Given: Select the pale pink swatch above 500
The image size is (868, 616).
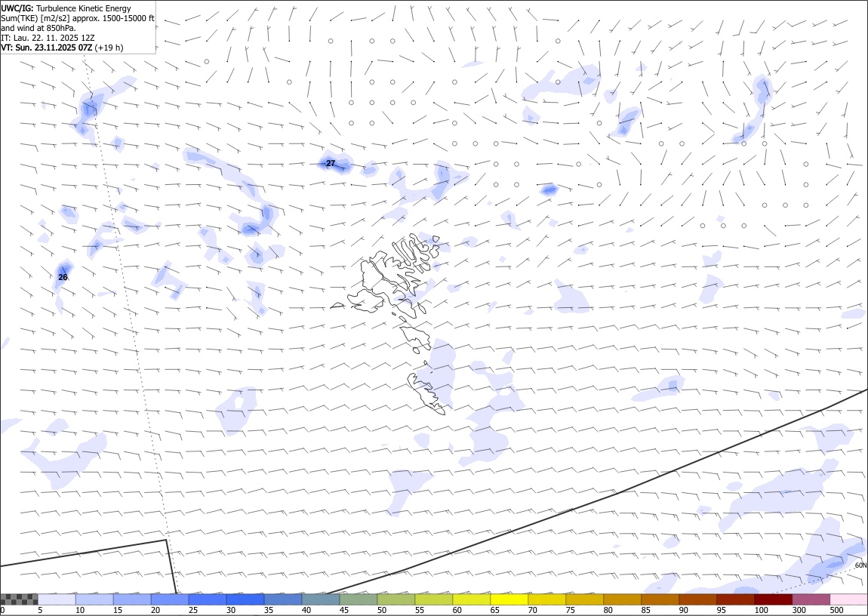Looking at the screenshot, I should tap(848, 599).
